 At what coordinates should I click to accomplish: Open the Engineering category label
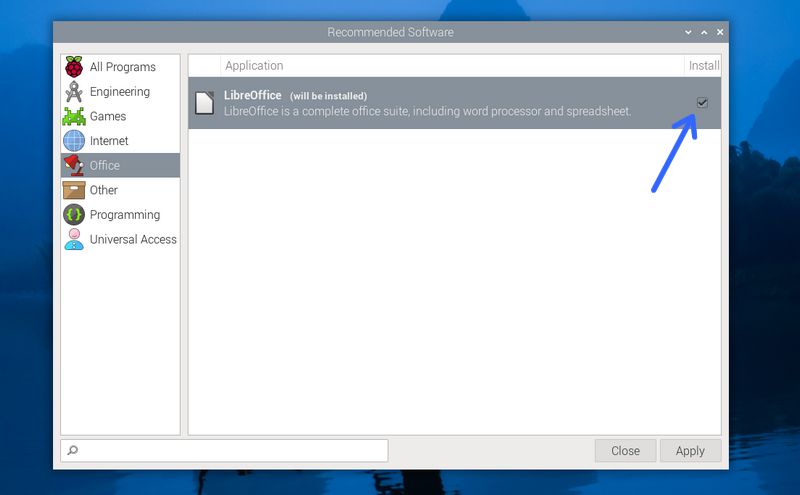click(x=120, y=92)
